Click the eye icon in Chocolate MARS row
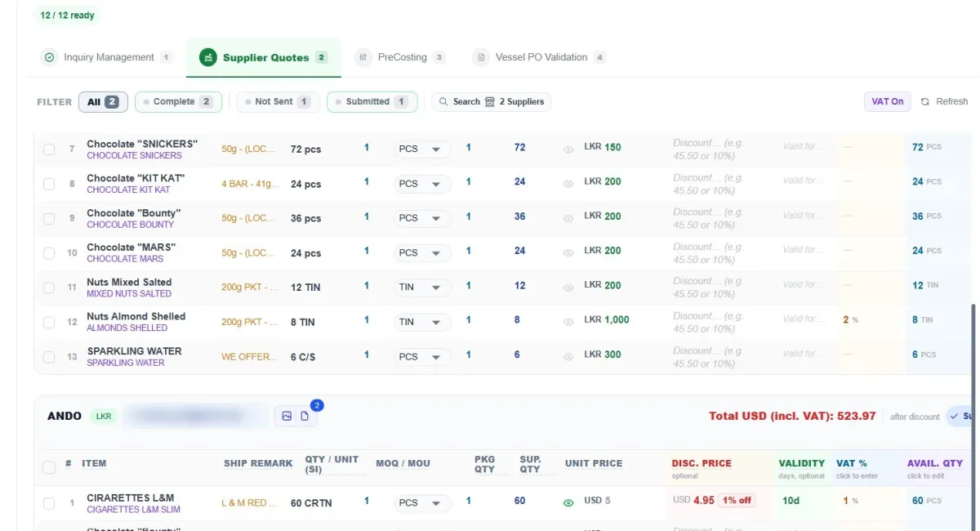Image resolution: width=980 pixels, height=531 pixels. coord(568,253)
